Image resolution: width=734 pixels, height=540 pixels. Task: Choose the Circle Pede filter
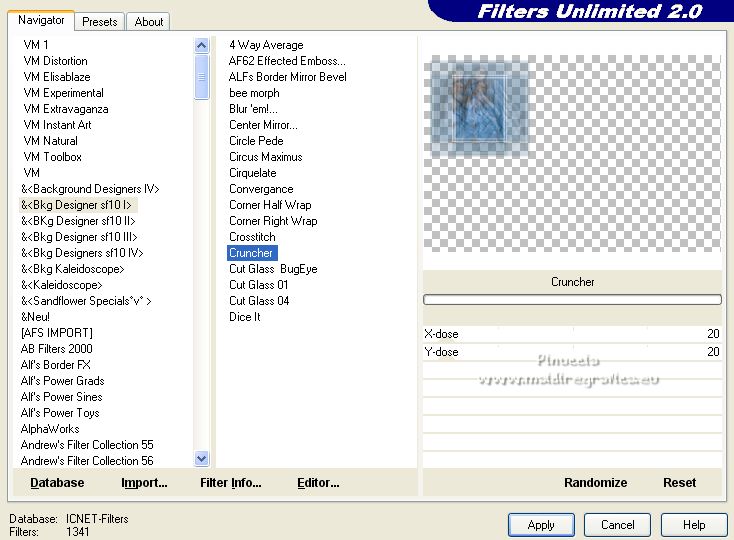(x=256, y=140)
